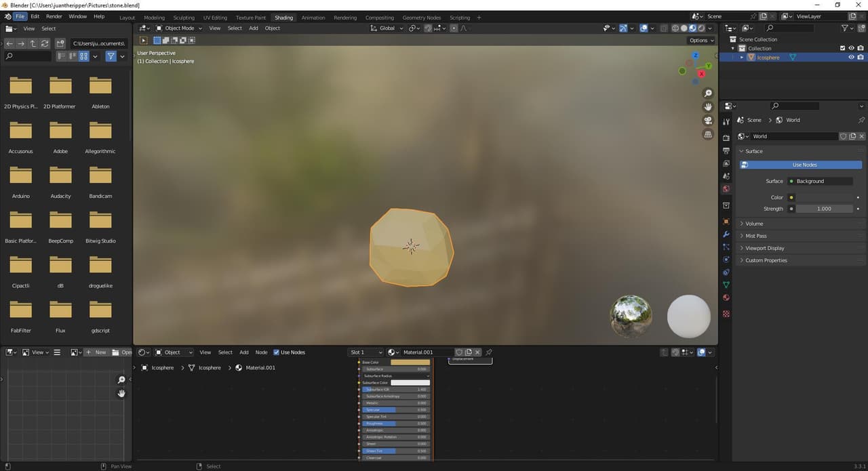Click the Background surface shader field
Image resolution: width=868 pixels, height=471 pixels.
(821, 181)
